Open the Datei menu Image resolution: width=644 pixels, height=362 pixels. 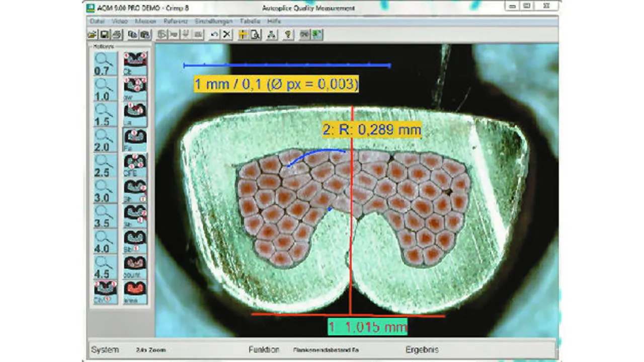[97, 22]
